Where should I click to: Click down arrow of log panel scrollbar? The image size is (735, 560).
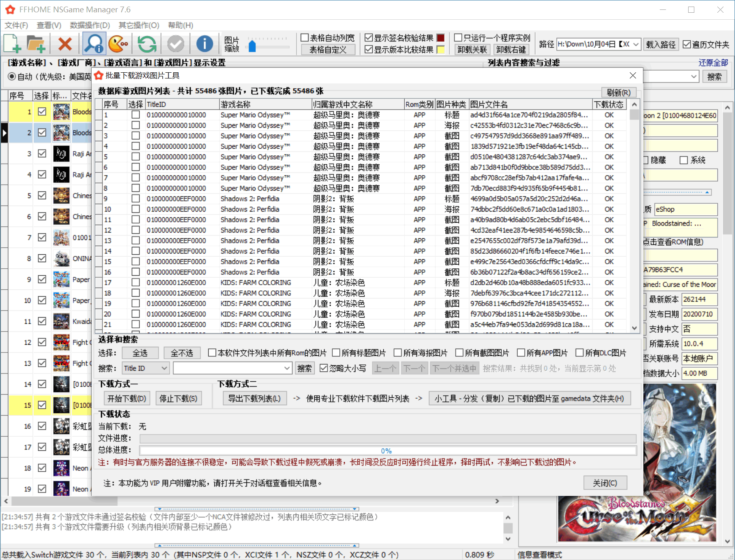click(x=508, y=539)
